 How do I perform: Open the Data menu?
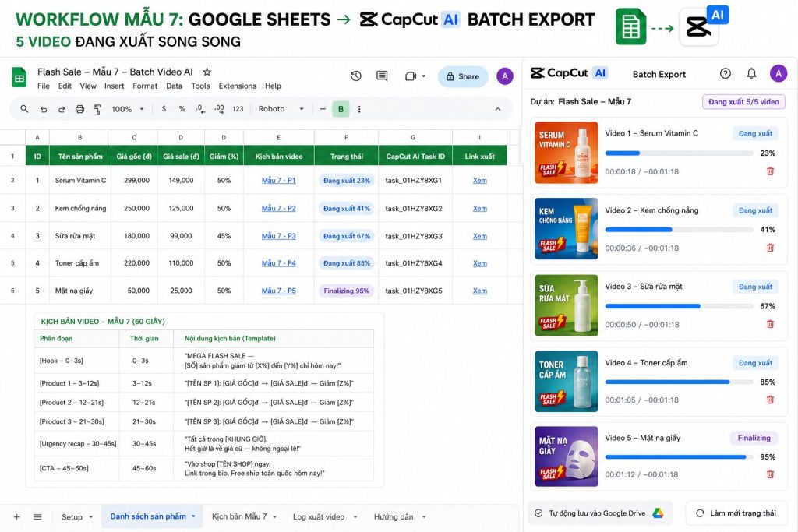(x=174, y=86)
